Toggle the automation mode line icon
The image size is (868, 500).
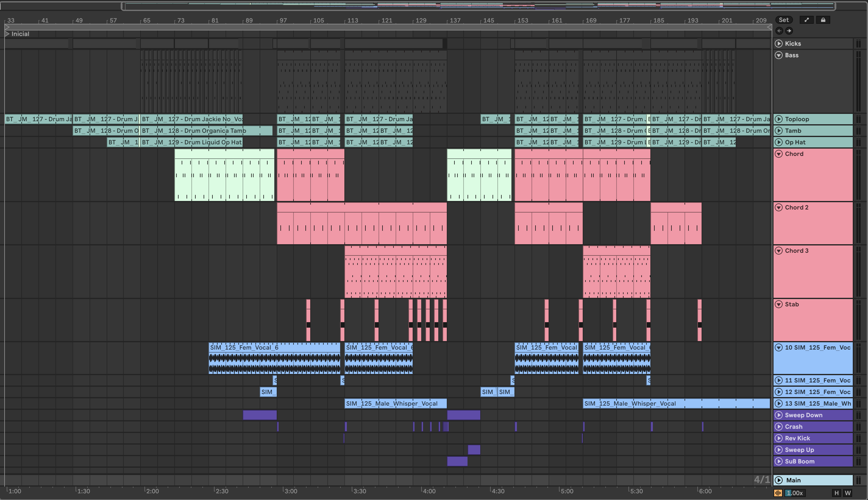(x=806, y=20)
